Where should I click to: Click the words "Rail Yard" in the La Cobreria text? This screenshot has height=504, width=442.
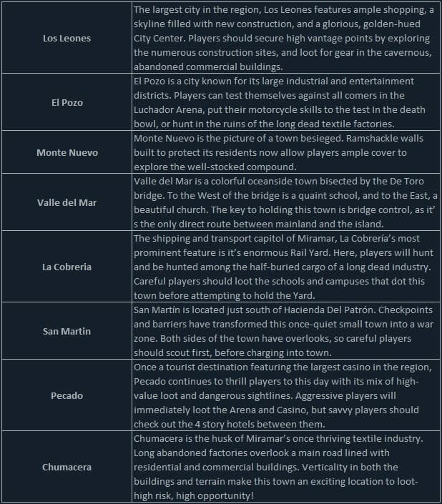pyautogui.click(x=317, y=252)
